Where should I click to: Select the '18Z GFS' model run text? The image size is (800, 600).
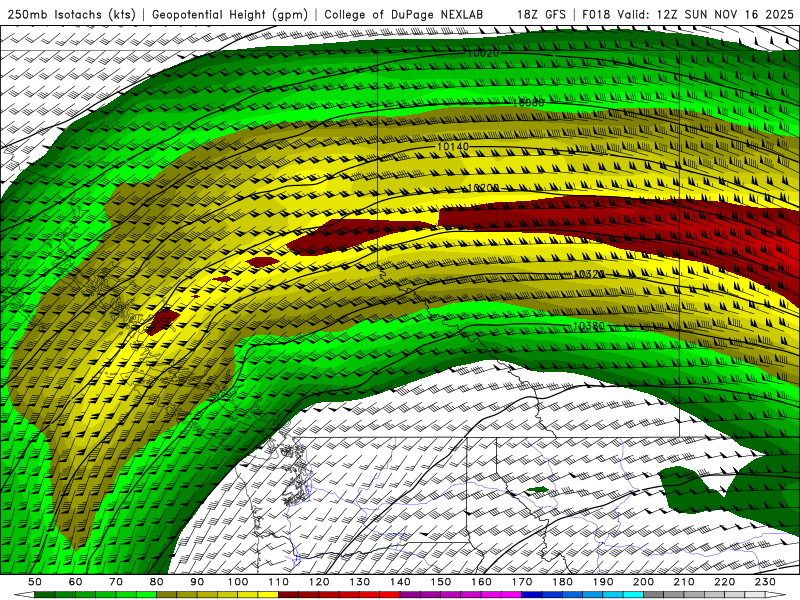pyautogui.click(x=541, y=15)
